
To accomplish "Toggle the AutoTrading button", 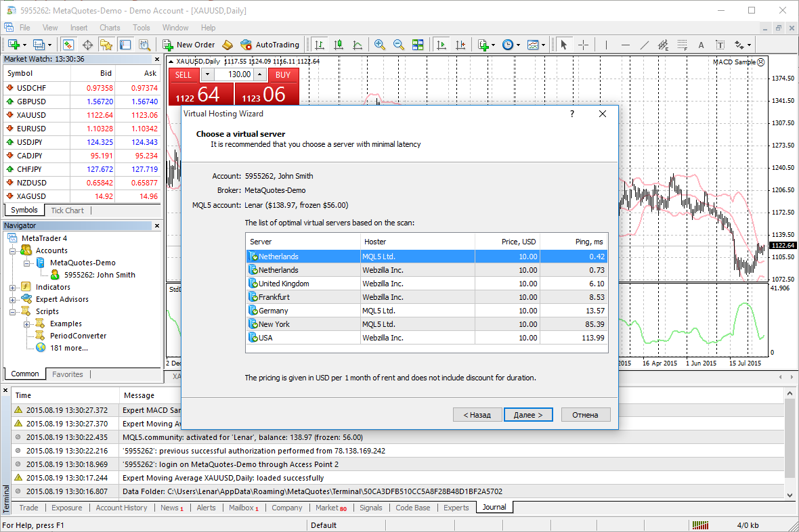I will 269,45.
